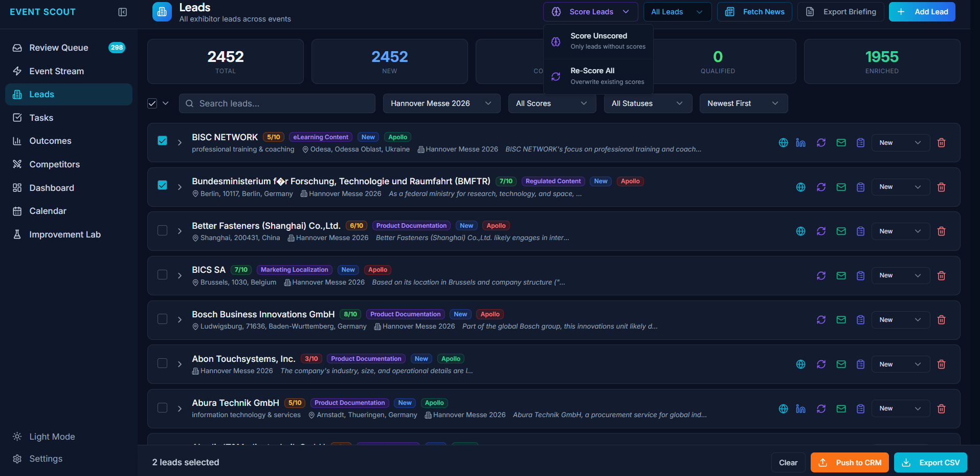This screenshot has width=980, height=476.
Task: Select the Bosch Business Innovations checkbox
Action: [x=163, y=319]
